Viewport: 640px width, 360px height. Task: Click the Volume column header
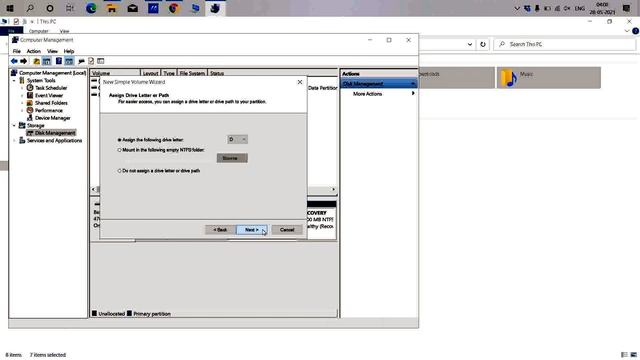click(115, 73)
